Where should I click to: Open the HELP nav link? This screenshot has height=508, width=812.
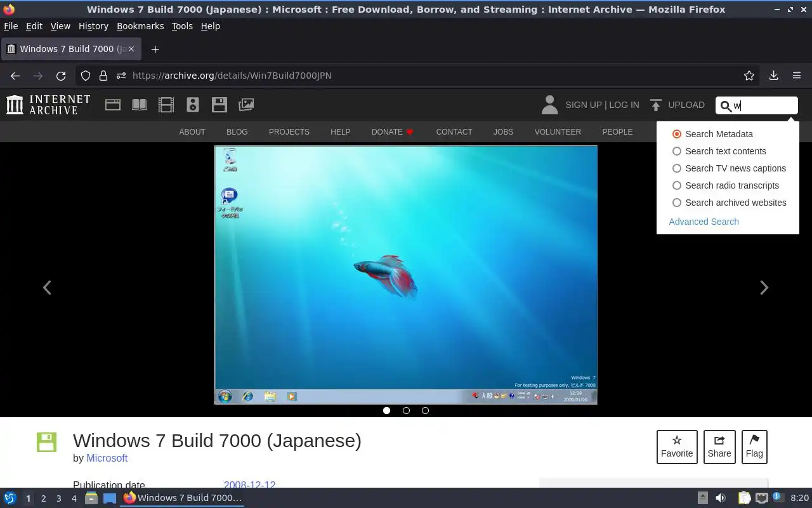pos(340,132)
